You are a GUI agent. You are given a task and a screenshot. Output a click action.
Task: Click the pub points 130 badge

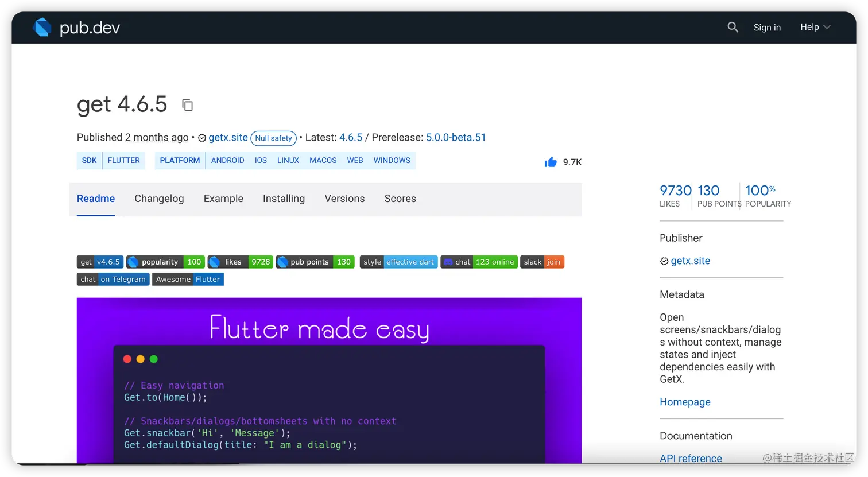[315, 262]
